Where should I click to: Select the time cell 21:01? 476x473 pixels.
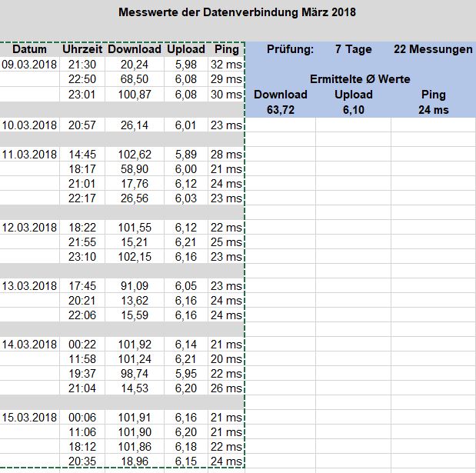(82, 184)
